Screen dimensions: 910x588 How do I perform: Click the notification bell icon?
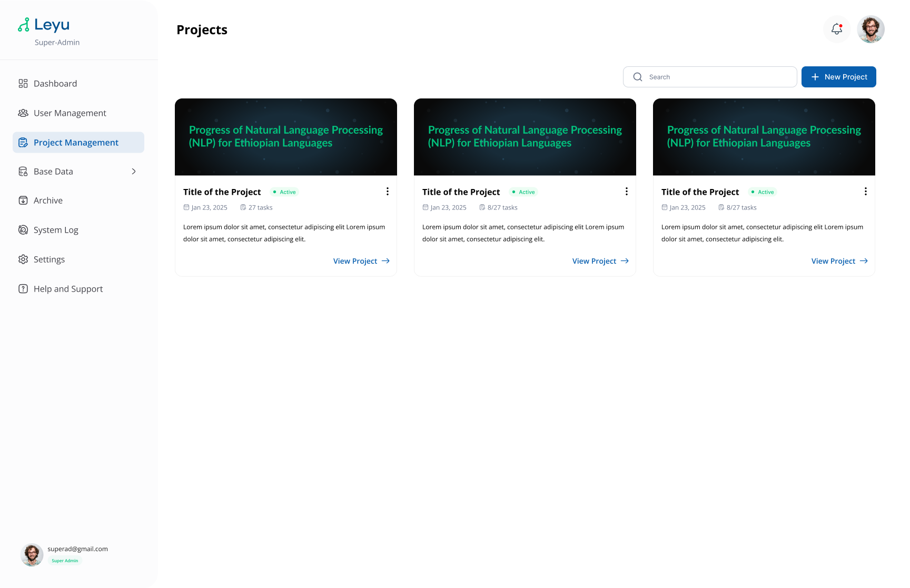(836, 29)
